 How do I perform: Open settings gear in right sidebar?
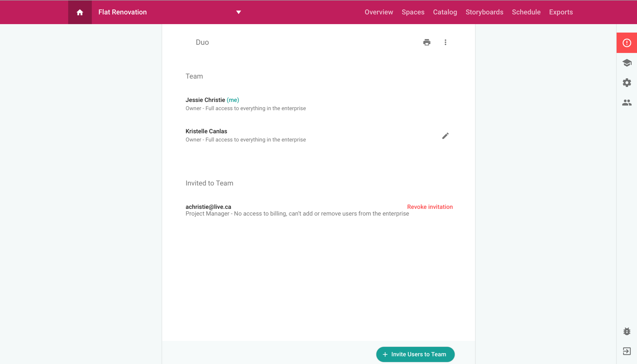(627, 83)
